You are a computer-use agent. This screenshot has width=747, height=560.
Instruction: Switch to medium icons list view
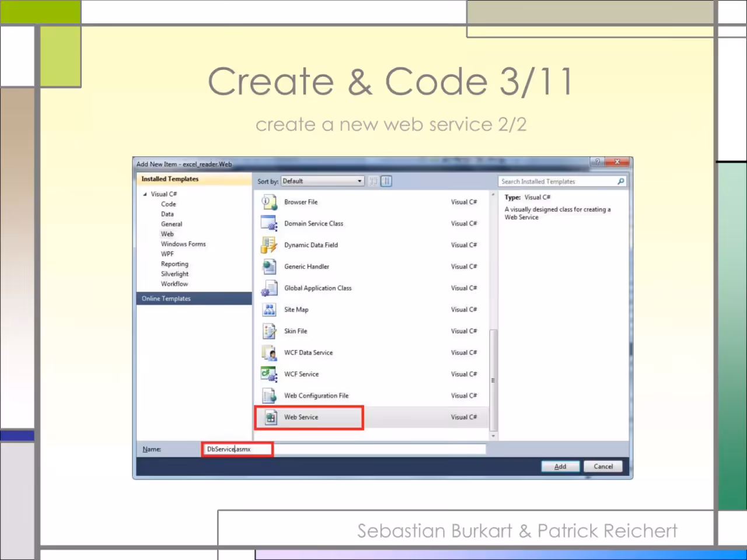386,181
